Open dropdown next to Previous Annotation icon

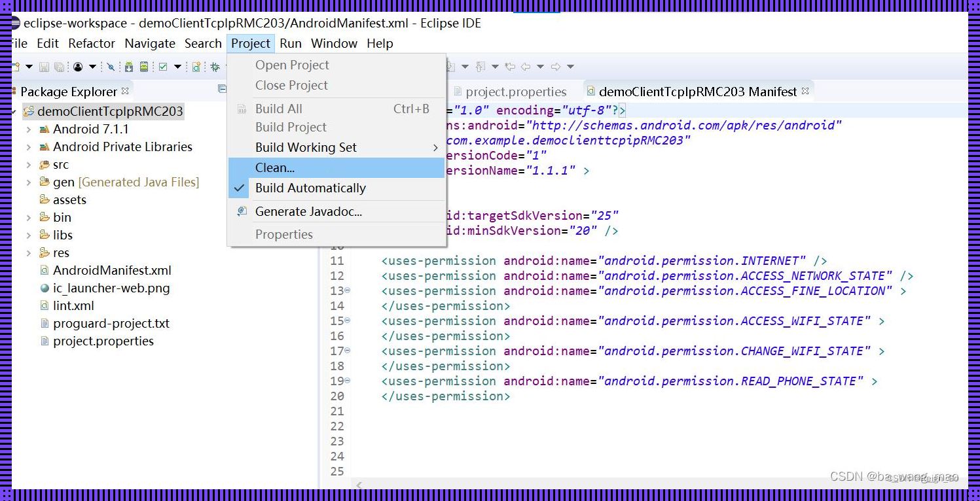pos(495,67)
